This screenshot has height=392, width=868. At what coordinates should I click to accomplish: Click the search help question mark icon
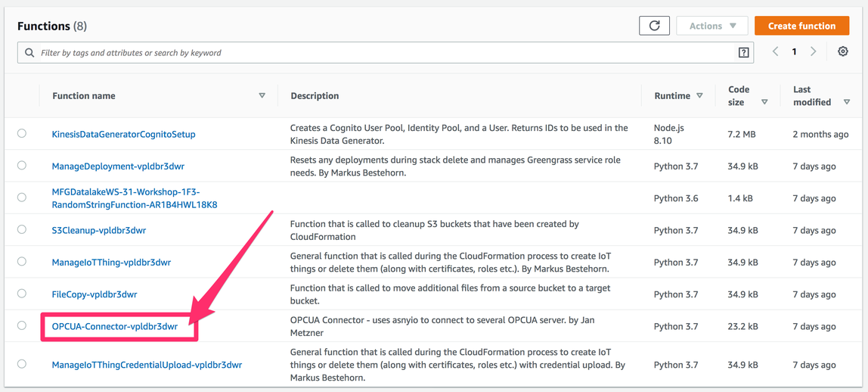pyautogui.click(x=743, y=52)
